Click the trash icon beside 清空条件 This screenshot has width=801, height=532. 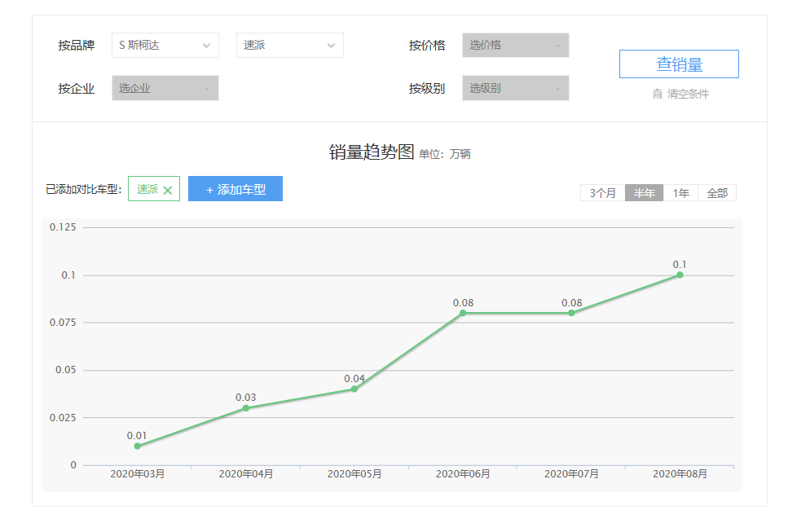tap(657, 94)
